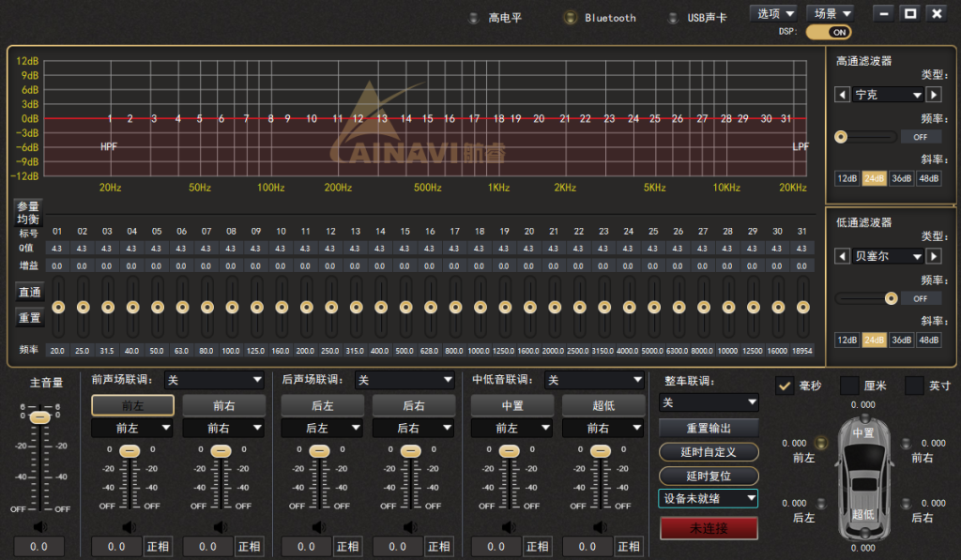Open the 前声场联调 dropdown
This screenshot has height=560, width=961.
(215, 381)
